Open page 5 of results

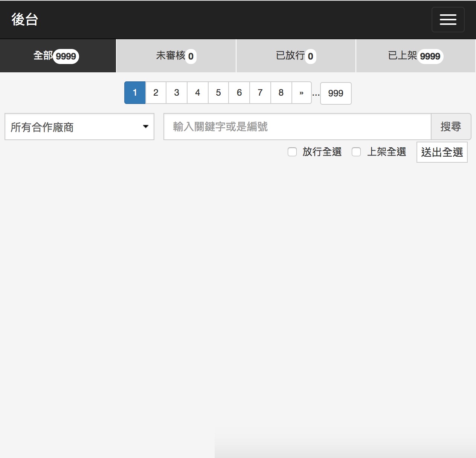point(218,93)
